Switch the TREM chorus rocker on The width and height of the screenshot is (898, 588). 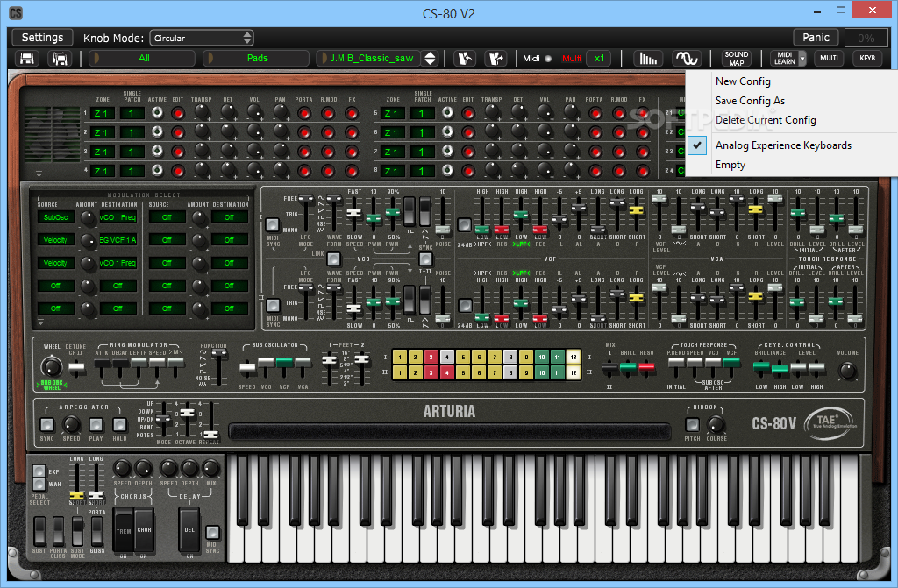coord(124,531)
